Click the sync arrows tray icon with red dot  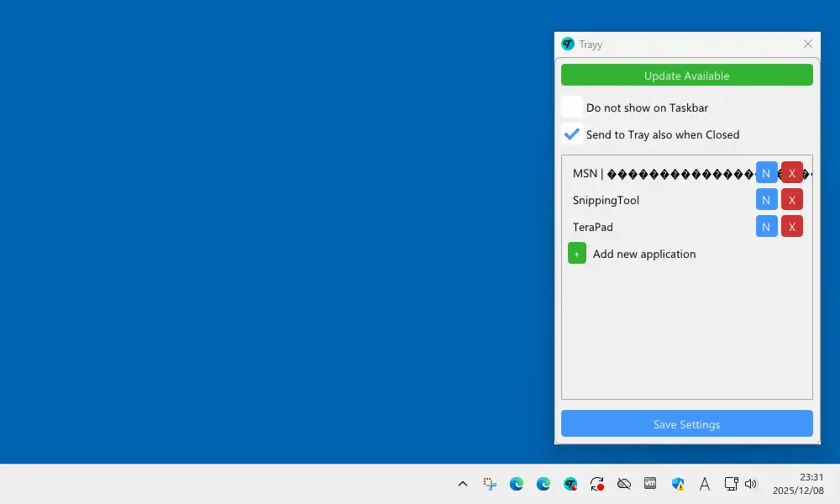[x=597, y=484]
